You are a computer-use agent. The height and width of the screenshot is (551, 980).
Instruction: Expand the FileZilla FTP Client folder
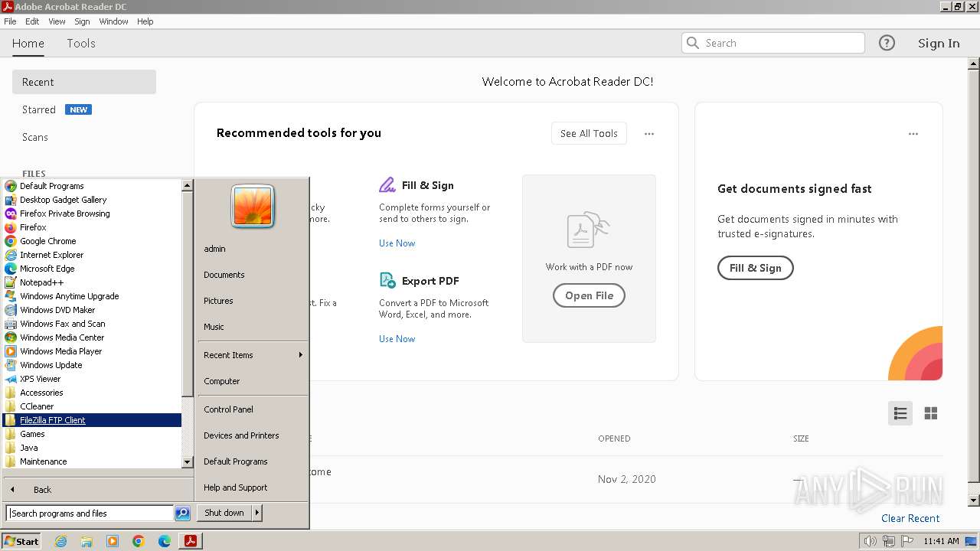[x=52, y=420]
